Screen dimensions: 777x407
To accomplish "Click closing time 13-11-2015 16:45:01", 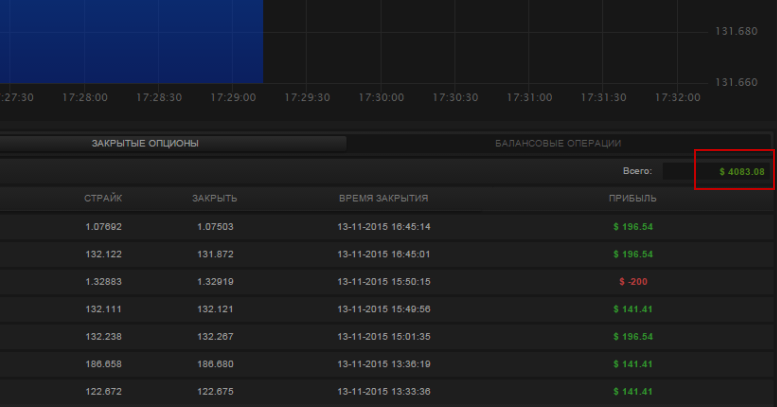I will click(x=384, y=254).
